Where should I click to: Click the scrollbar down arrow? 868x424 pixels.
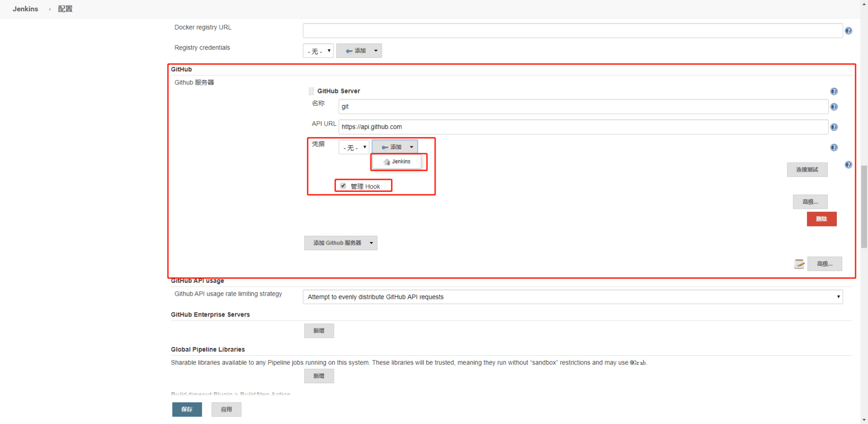coord(864,420)
